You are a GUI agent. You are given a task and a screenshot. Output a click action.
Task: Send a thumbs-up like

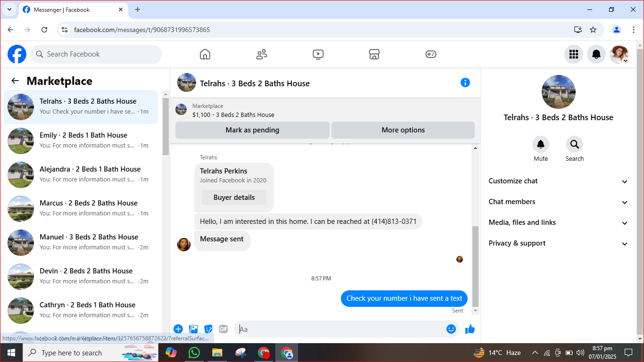point(470,329)
